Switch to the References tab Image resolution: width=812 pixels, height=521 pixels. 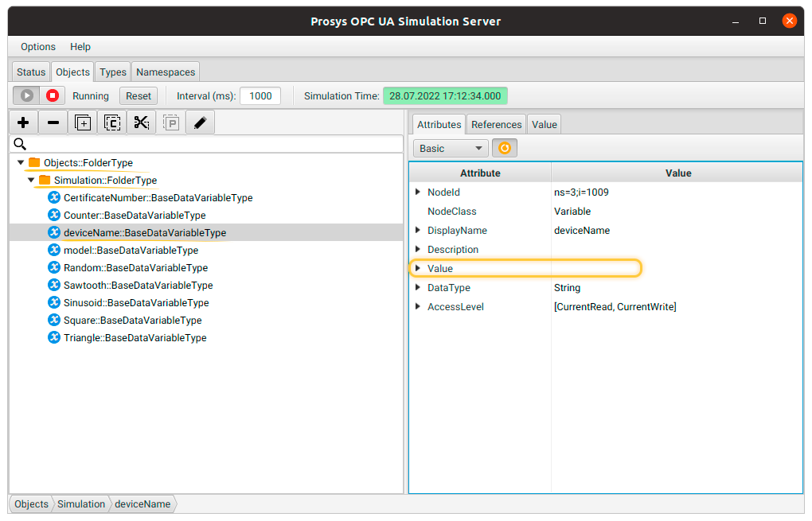496,124
